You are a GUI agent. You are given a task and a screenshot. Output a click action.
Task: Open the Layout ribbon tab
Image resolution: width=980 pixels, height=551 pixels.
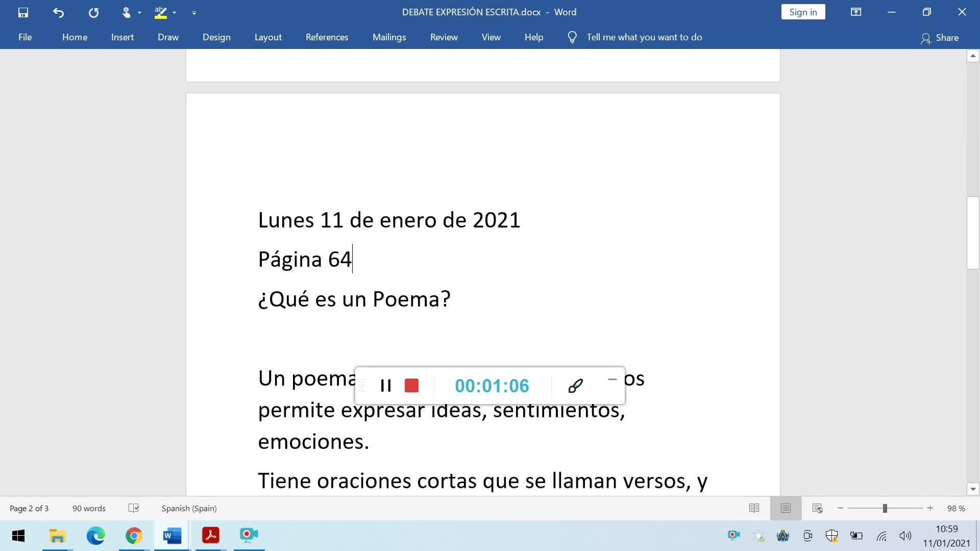(x=268, y=37)
